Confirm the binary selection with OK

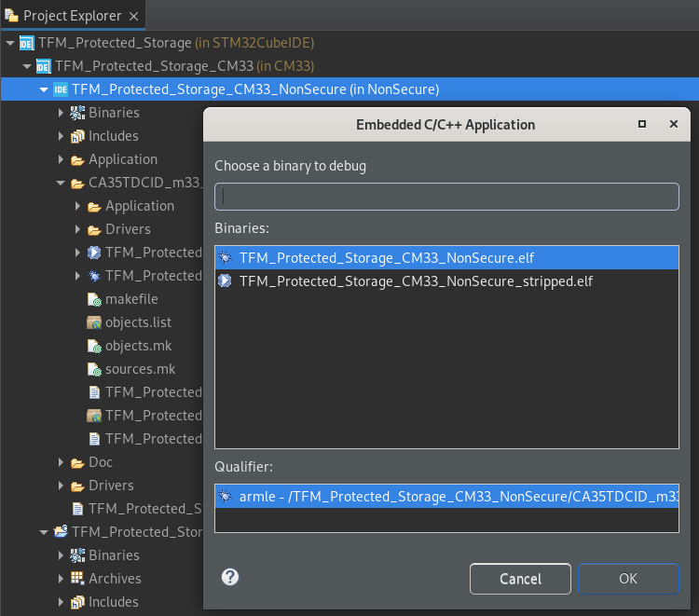pos(628,579)
